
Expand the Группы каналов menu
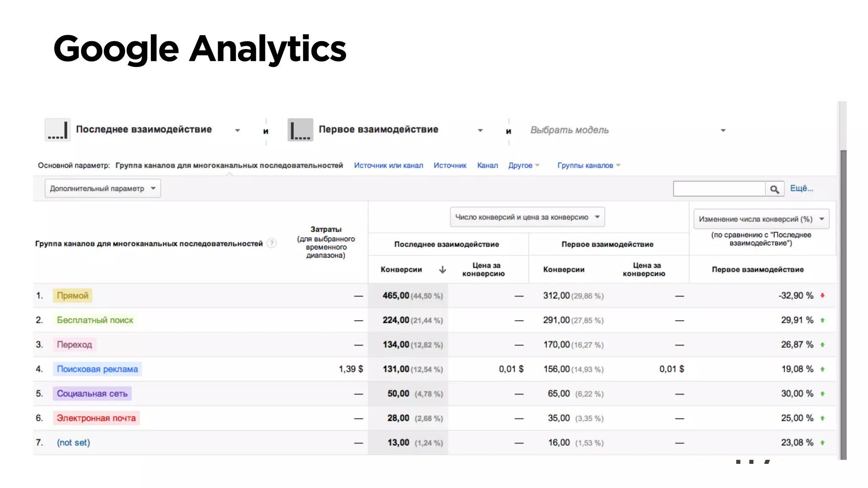point(589,165)
